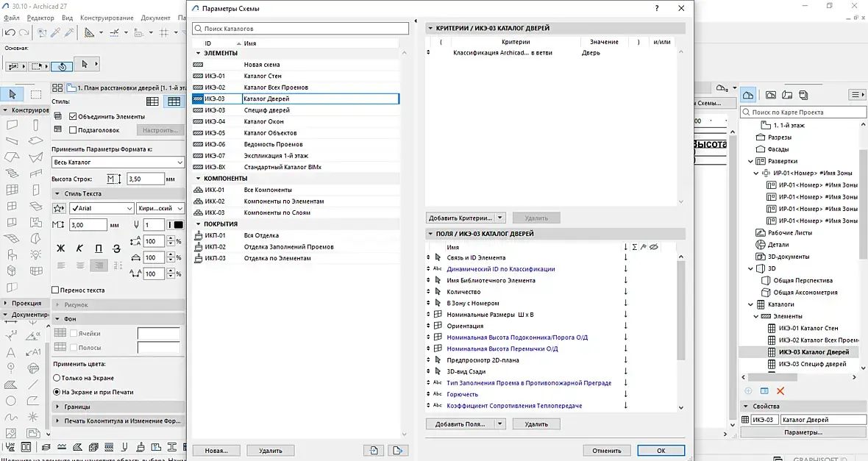Image resolution: width=868 pixels, height=461 pixels.
Task: Click the План расстановки дверей tab
Action: [x=127, y=87]
